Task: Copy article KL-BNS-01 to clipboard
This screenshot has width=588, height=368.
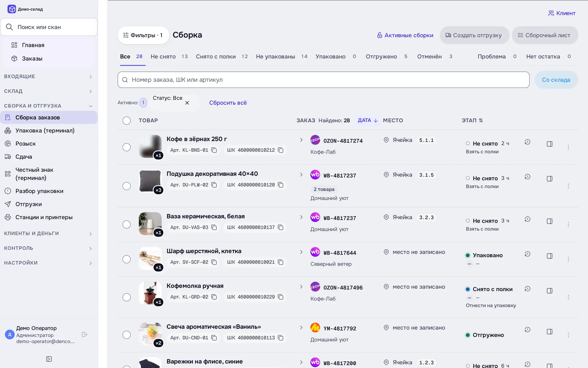Action: [x=214, y=150]
